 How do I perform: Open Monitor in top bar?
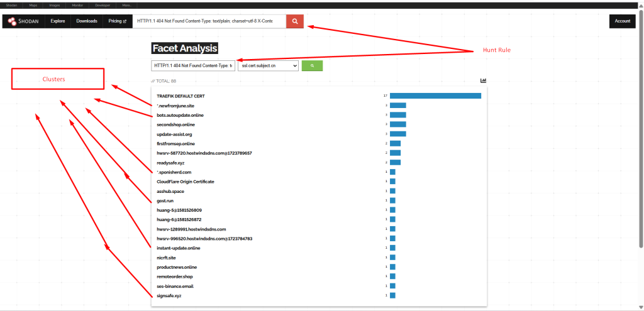pos(77,5)
